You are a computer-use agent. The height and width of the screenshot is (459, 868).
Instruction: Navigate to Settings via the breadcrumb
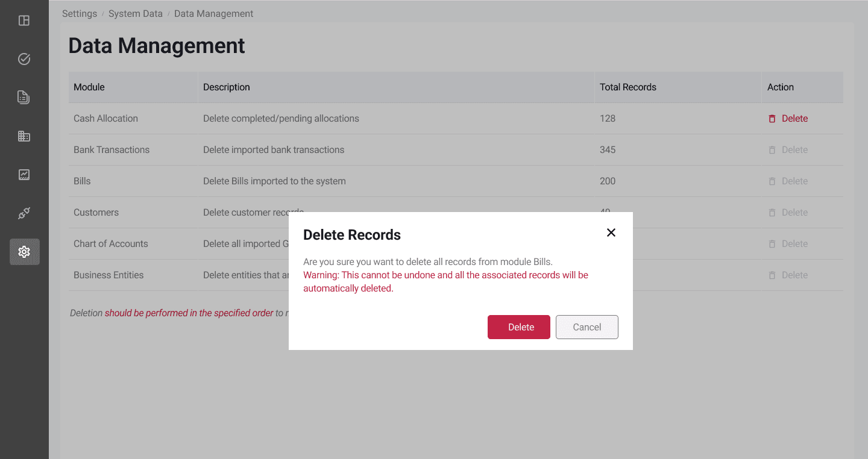(79, 13)
